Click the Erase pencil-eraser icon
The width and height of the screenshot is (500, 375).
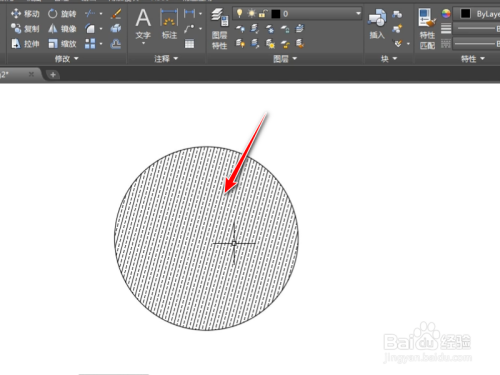pyautogui.click(x=116, y=14)
